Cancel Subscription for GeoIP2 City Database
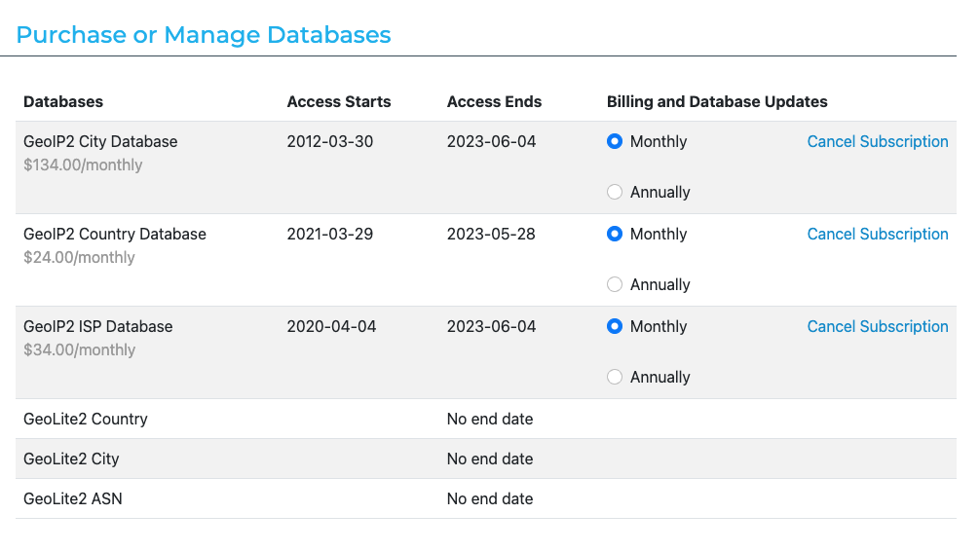 point(877,142)
